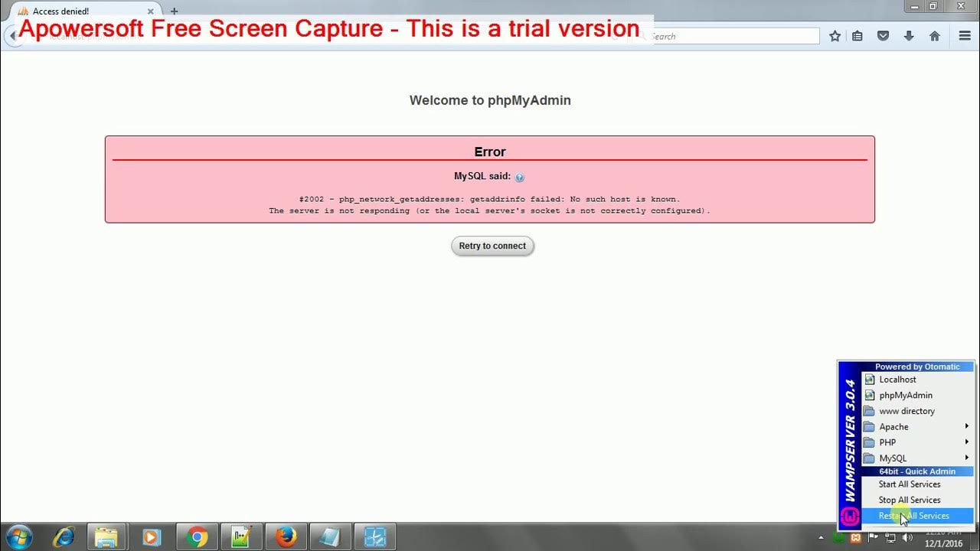
Task: Choose Restart All Services
Action: coord(917,516)
